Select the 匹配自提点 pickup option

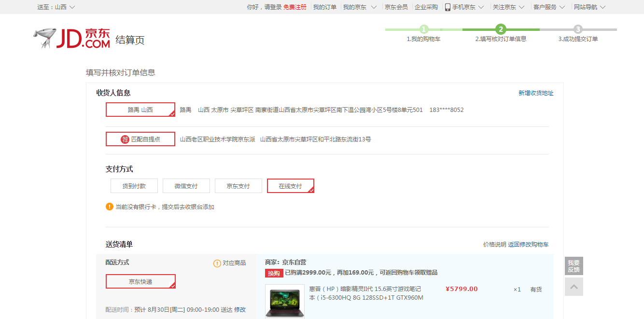pos(140,139)
